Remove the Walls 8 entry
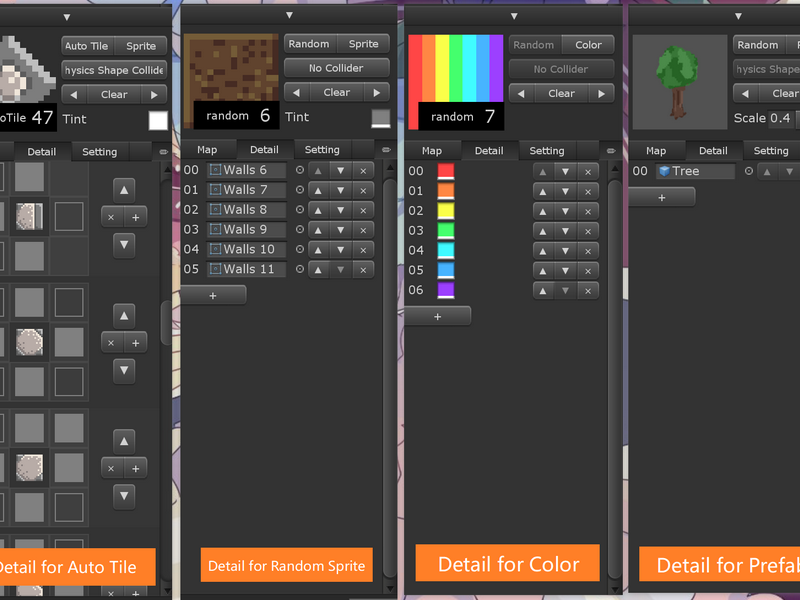Viewport: 800px width, 600px height. 363,210
